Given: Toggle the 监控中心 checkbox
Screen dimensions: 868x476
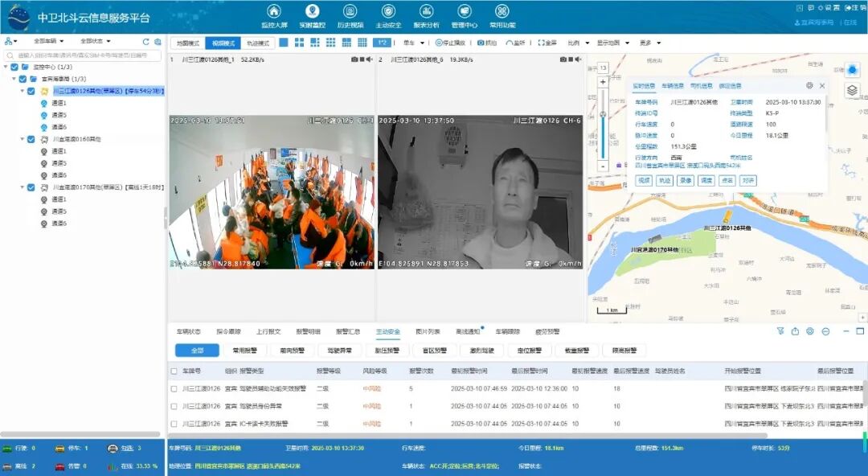Looking at the screenshot, I should click(x=14, y=67).
